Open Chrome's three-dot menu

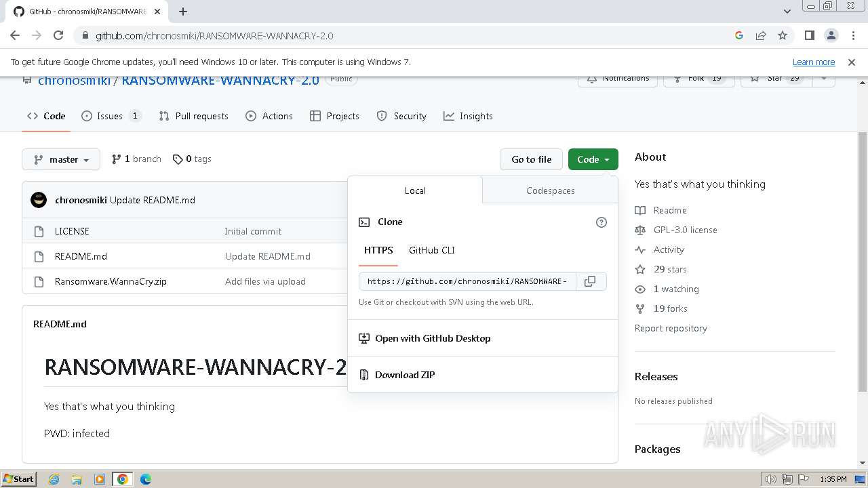click(852, 35)
